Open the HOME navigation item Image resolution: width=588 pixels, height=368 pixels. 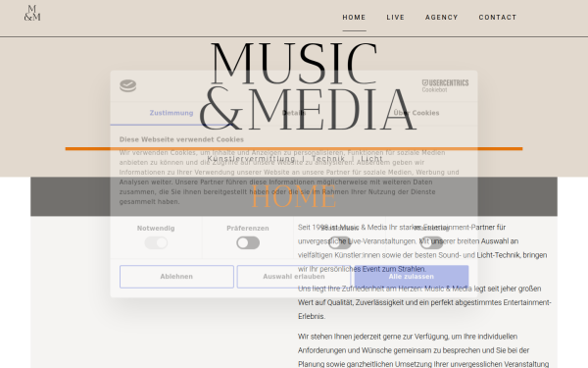[354, 18]
